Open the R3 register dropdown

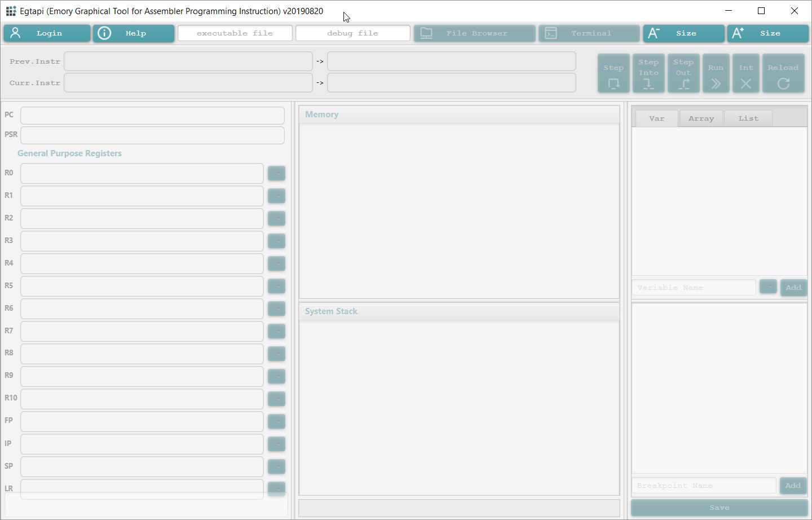coord(276,241)
